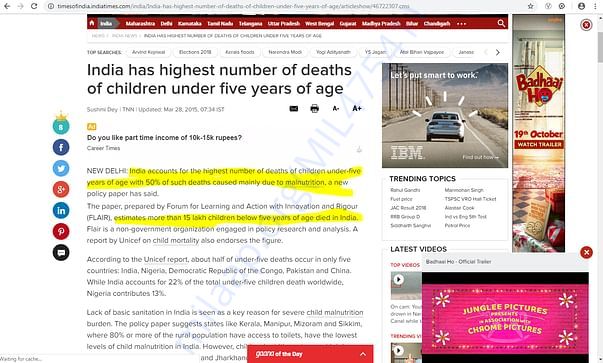The image size is (603, 363).
Task: Open Rahul Gandhi trending topic
Action: coord(405,190)
